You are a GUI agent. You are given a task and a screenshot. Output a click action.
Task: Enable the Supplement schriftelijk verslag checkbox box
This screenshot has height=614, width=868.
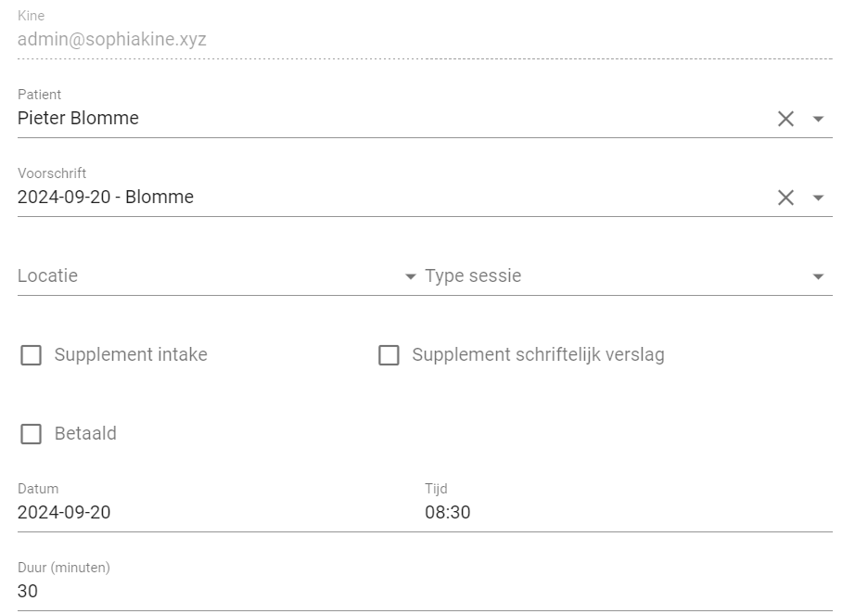coord(389,355)
